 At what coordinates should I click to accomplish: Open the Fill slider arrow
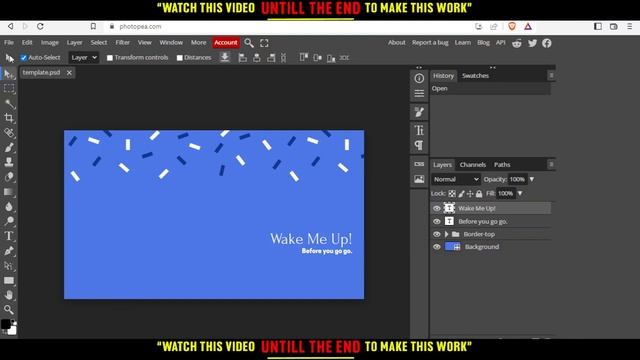tap(520, 193)
